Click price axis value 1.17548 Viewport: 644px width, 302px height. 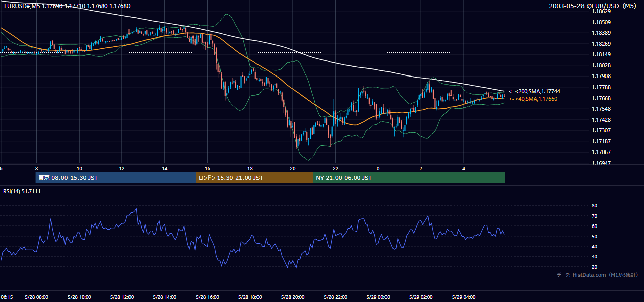pos(601,109)
